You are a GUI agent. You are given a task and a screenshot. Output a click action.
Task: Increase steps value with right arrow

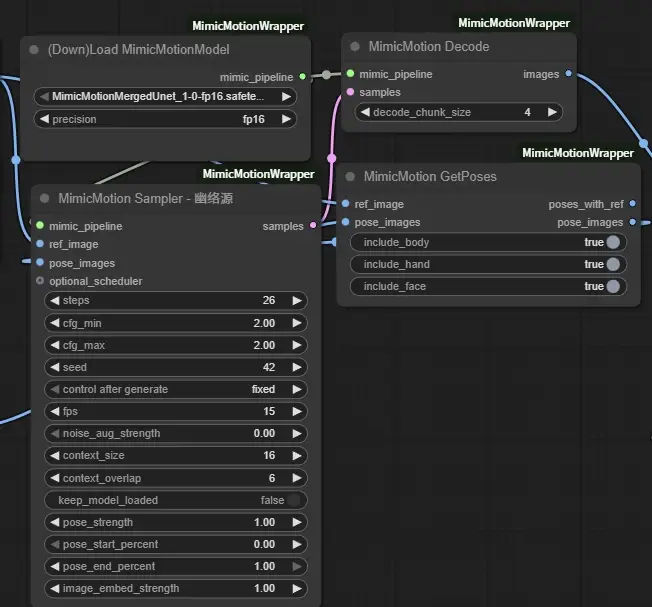point(296,300)
